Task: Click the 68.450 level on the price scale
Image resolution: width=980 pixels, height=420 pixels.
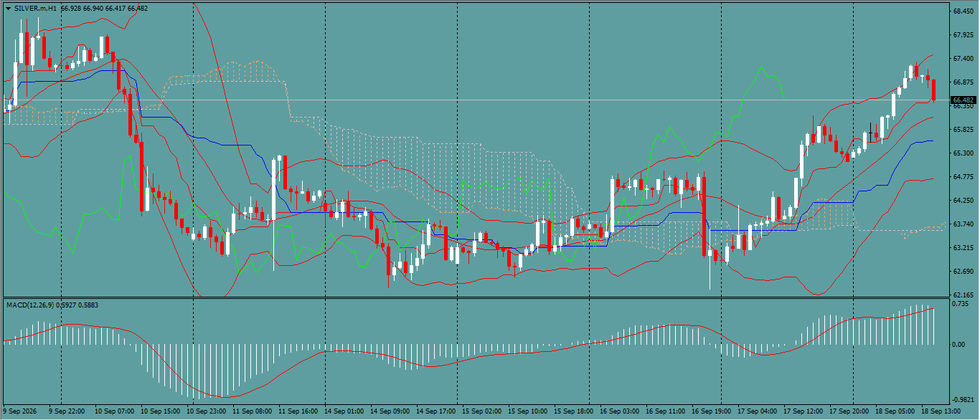Action: pyautogui.click(x=962, y=11)
